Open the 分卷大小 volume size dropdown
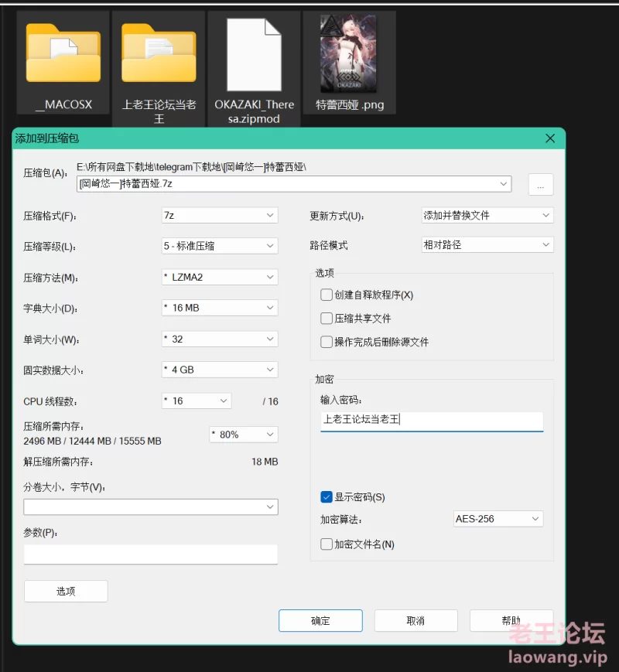The height and width of the screenshot is (672, 619). tap(151, 507)
